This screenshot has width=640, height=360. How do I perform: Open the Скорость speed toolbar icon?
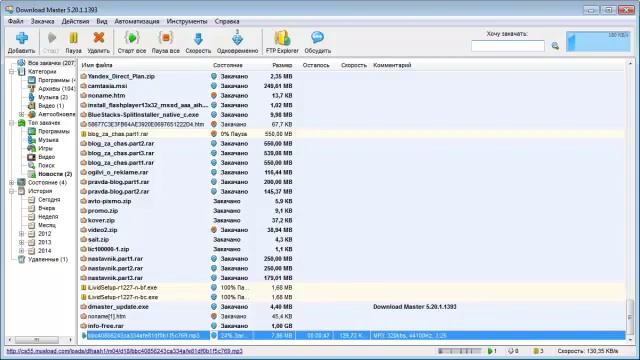[x=198, y=38]
